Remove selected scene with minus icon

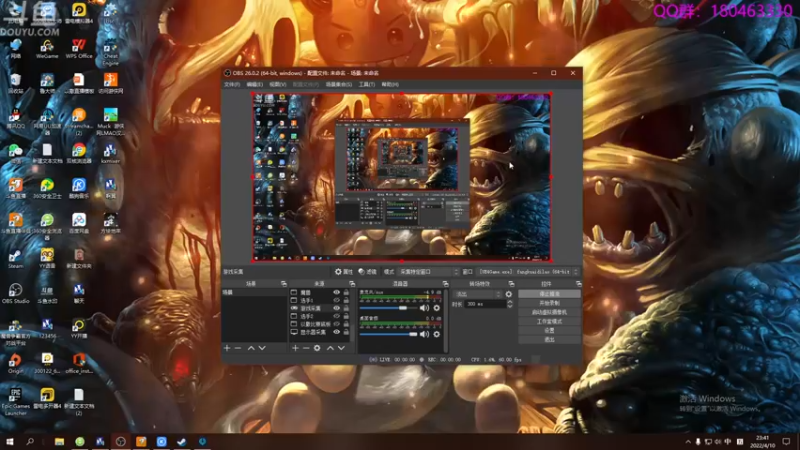coord(238,348)
